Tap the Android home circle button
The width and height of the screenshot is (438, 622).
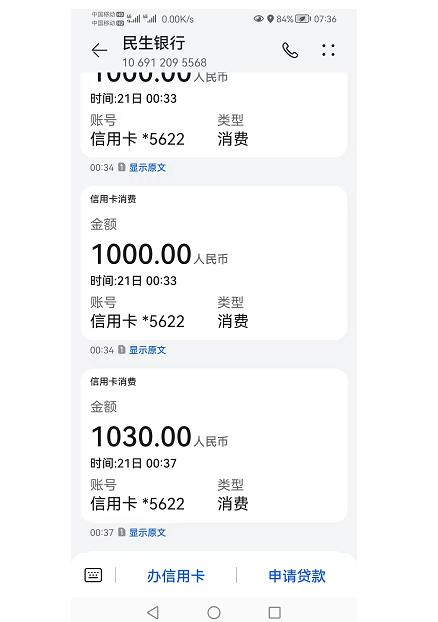(x=214, y=612)
